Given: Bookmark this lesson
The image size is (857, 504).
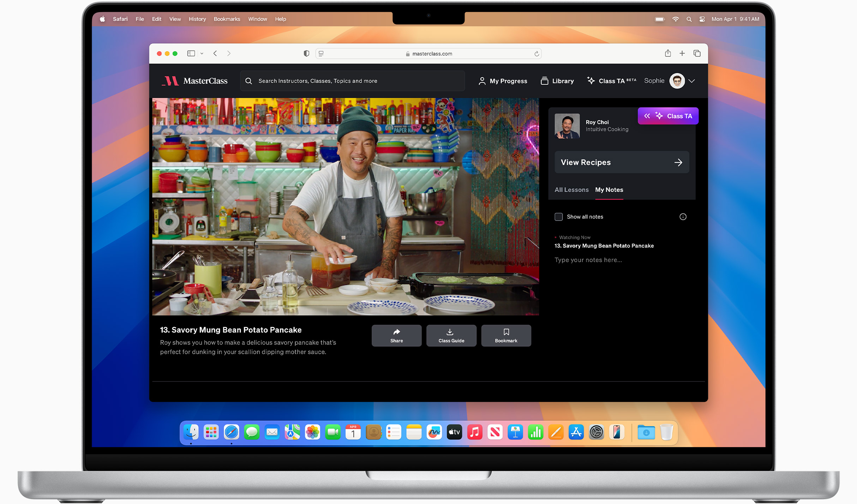Looking at the screenshot, I should click(506, 335).
